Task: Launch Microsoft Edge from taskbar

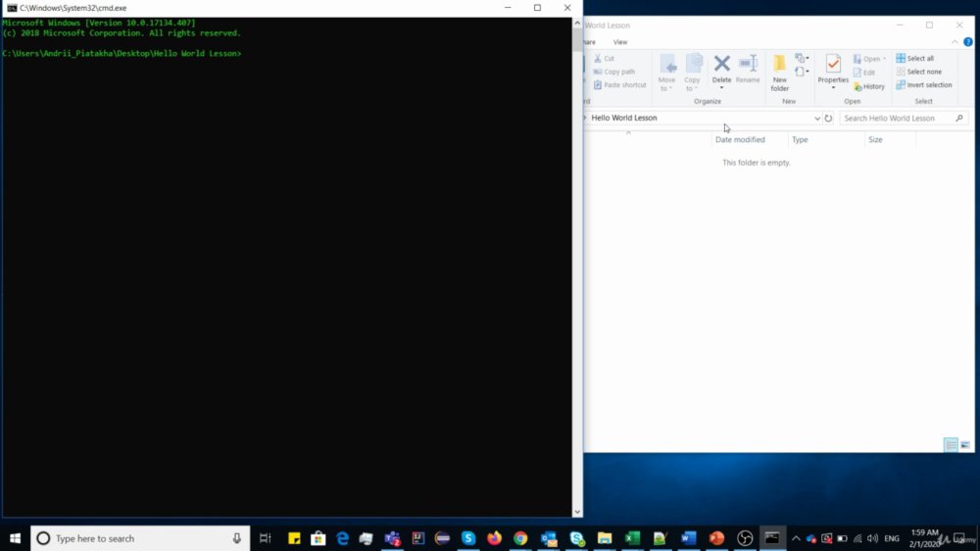Action: coord(342,538)
